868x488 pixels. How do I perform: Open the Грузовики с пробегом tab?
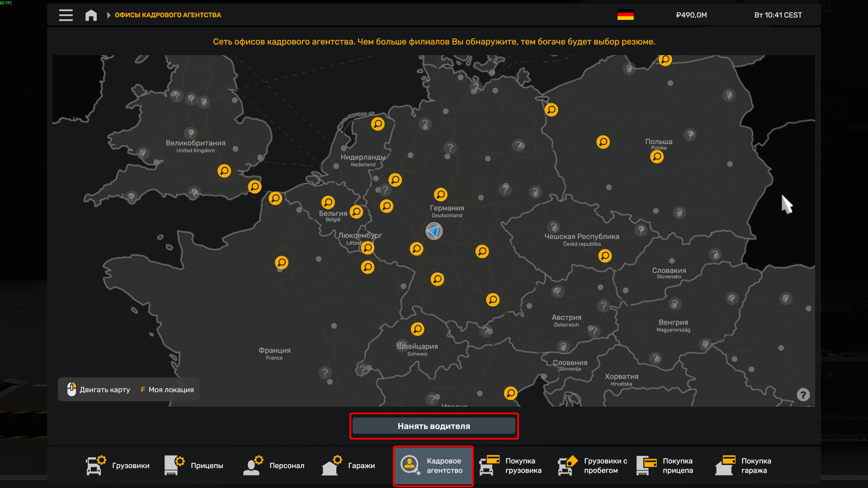coord(593,466)
